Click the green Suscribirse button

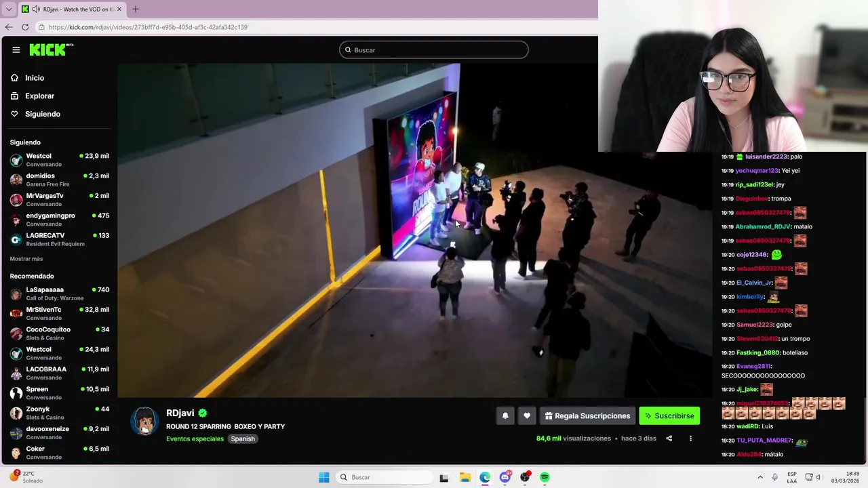[x=669, y=416]
